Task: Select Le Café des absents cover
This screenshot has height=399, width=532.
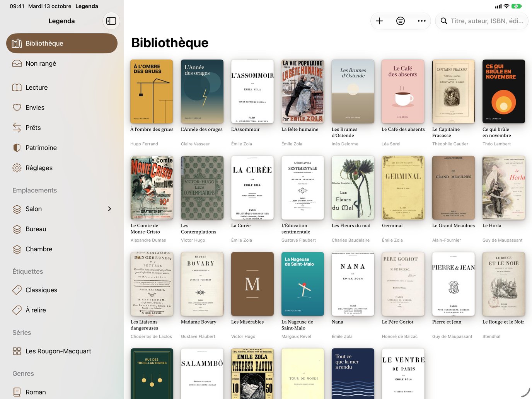Action: (403, 91)
